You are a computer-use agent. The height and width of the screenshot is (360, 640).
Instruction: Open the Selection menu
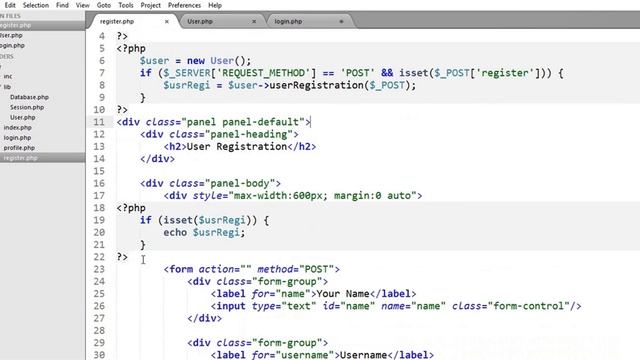coord(36,5)
